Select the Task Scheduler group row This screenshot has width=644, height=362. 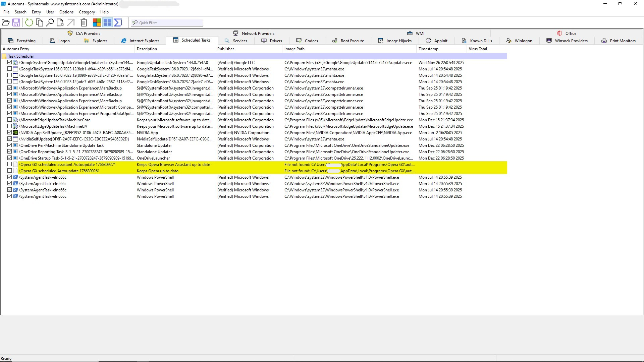click(254, 56)
